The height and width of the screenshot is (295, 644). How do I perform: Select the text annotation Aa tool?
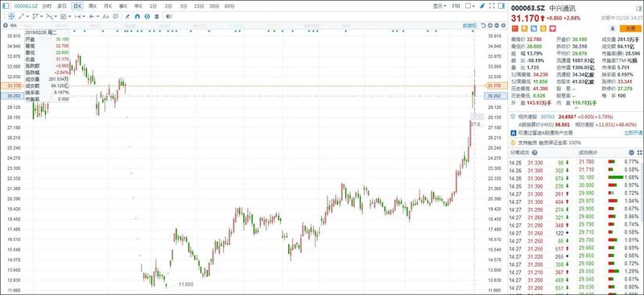(105, 16)
